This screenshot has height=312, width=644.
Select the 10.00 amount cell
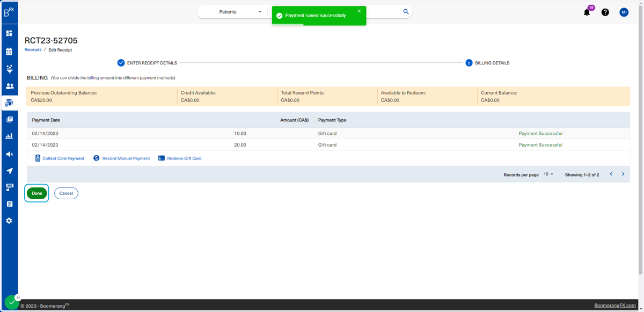pos(240,133)
